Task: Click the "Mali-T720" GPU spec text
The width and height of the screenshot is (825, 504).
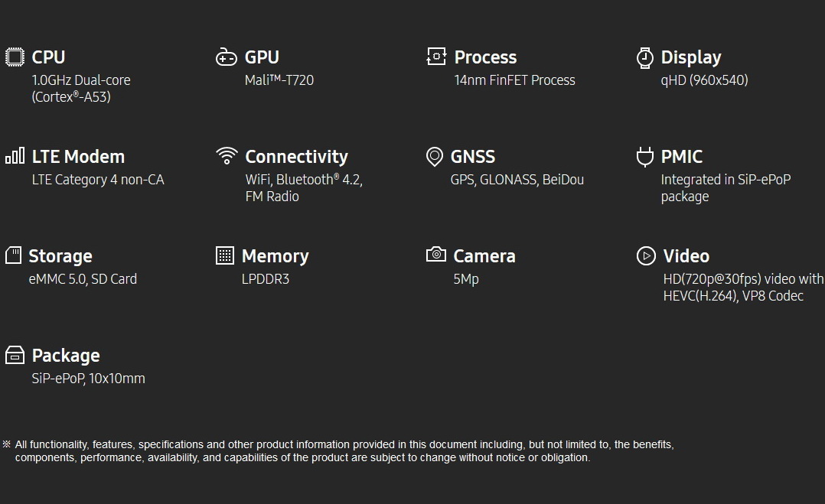Action: [x=279, y=80]
